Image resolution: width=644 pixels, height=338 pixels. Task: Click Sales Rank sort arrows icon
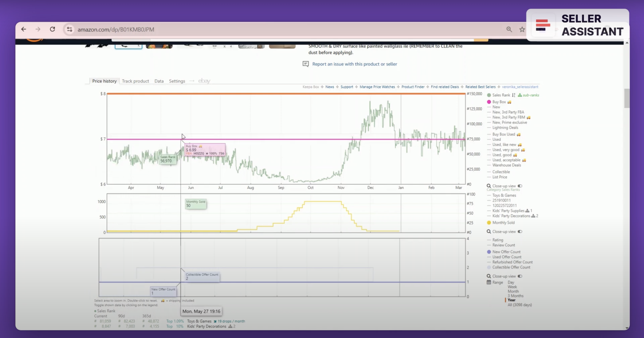point(513,95)
